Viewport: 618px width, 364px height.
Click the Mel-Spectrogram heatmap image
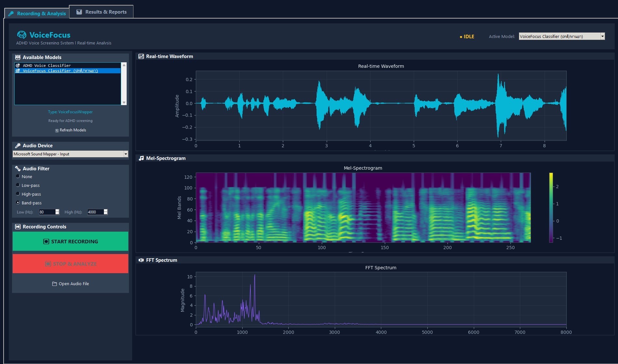363,208
